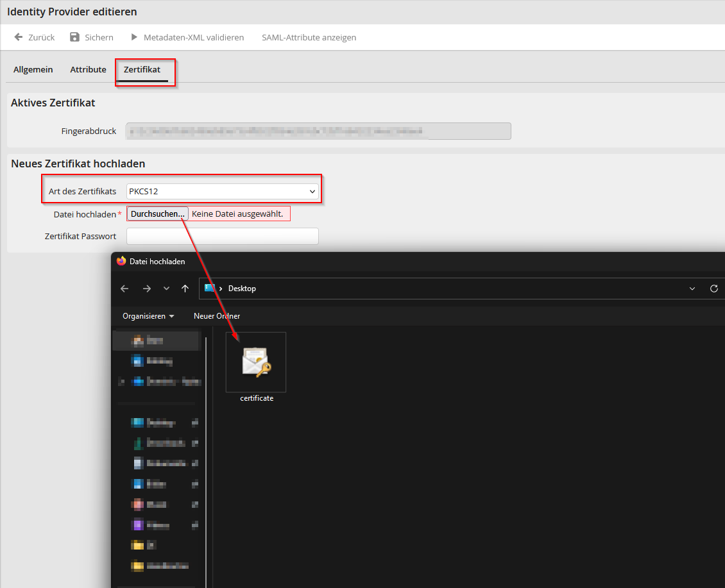Click the file dialog back arrow

(124, 289)
